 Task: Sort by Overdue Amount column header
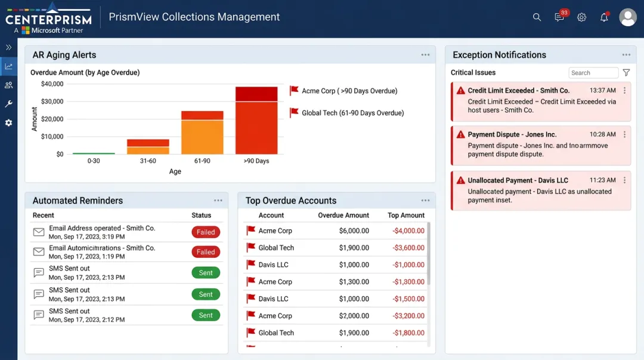[x=343, y=215]
